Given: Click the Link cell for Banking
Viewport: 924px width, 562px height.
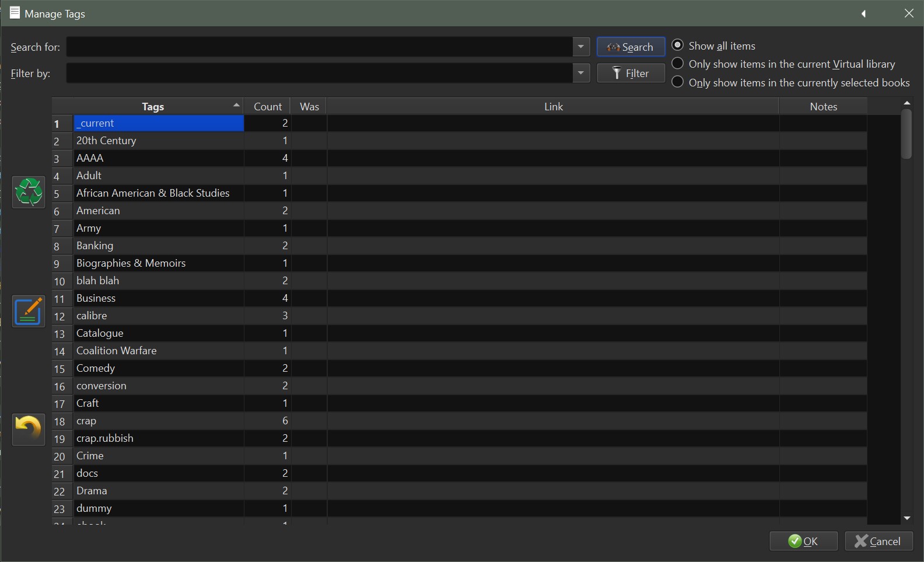Looking at the screenshot, I should (553, 246).
